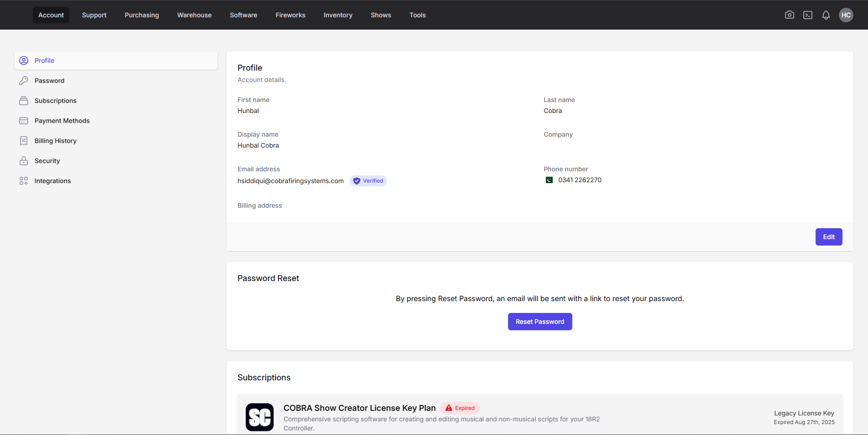Click the Security lock icon
This screenshot has width=868, height=435.
coord(24,161)
